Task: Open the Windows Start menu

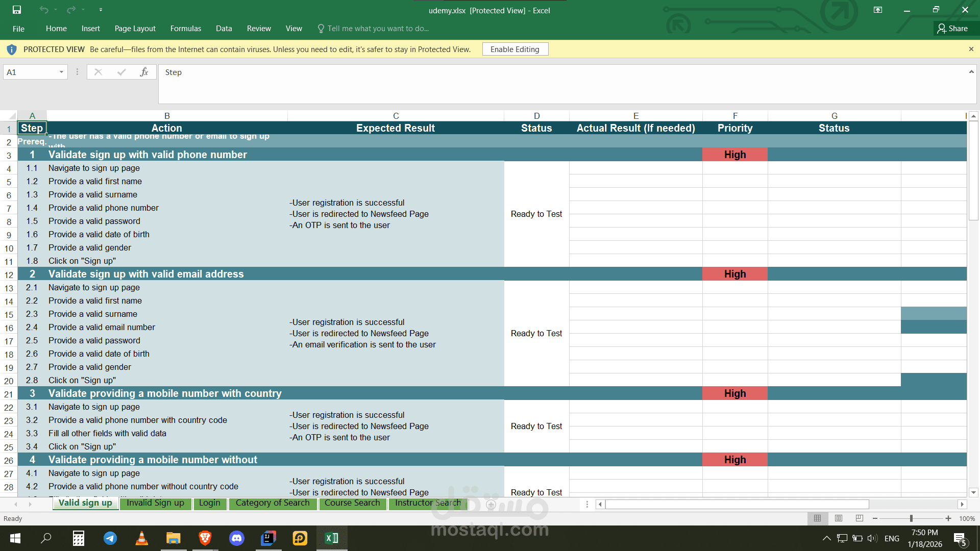Action: coord(15,538)
